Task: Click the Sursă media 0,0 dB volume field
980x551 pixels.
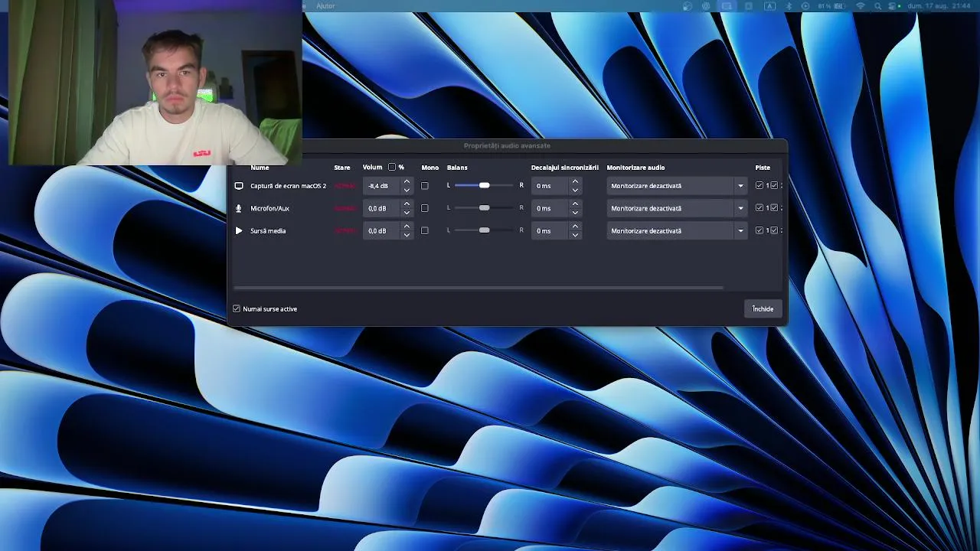Action: (x=381, y=230)
